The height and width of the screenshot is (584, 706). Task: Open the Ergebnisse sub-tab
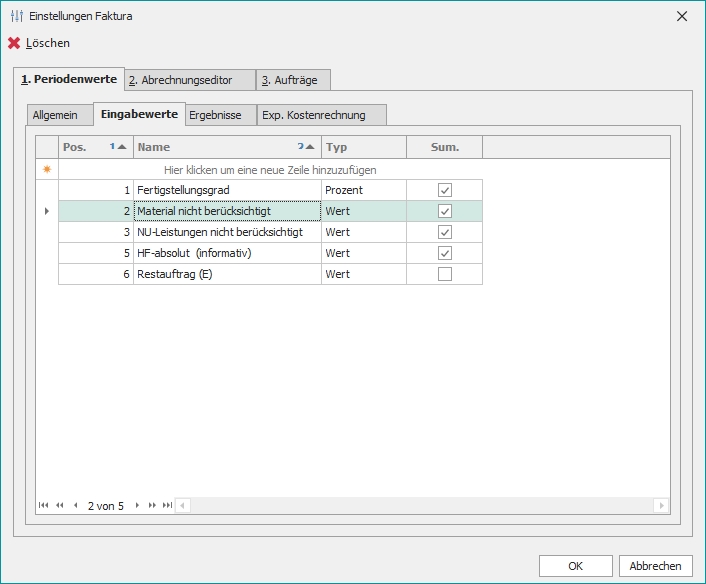tap(215, 115)
